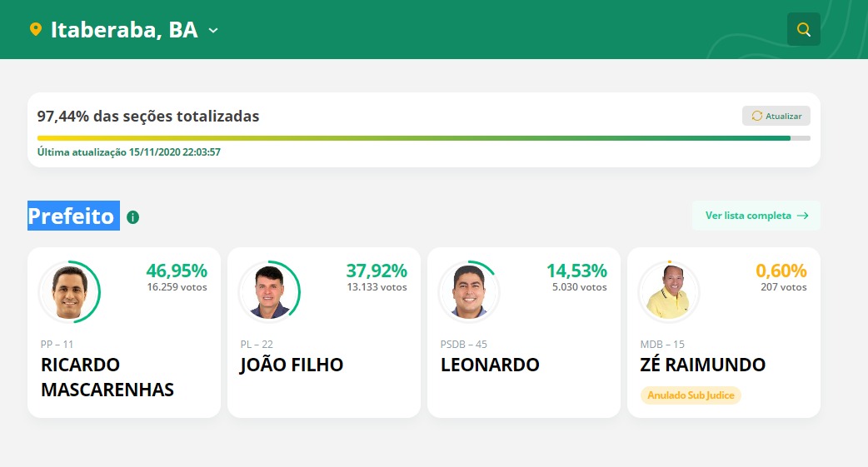Viewport: 868px width, 467px height.
Task: Click Zé Raimundo candidate photo
Action: (669, 291)
